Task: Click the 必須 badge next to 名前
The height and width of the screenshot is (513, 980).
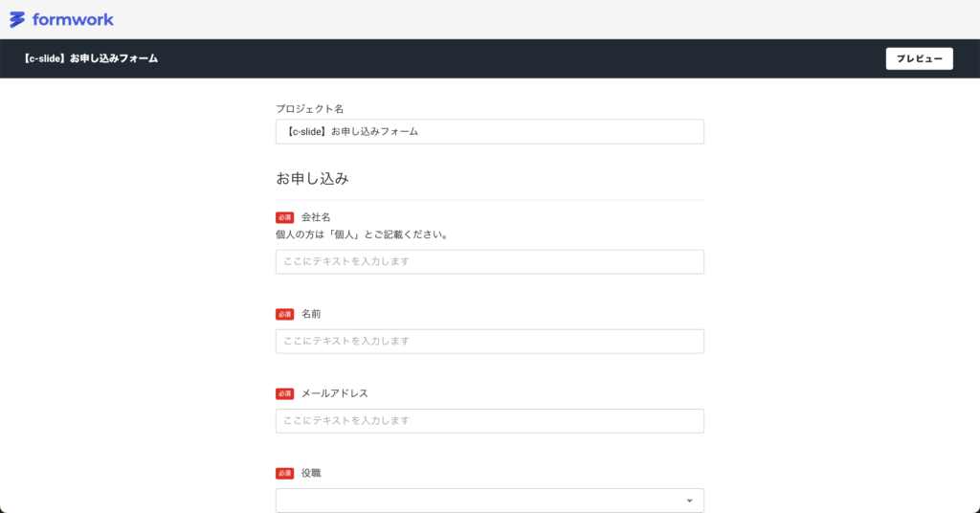Action: (x=284, y=314)
